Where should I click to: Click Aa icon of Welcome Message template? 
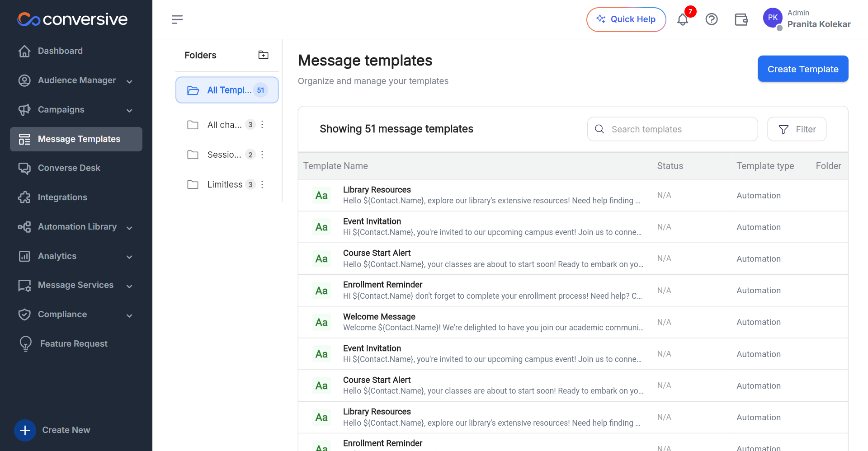tap(321, 322)
